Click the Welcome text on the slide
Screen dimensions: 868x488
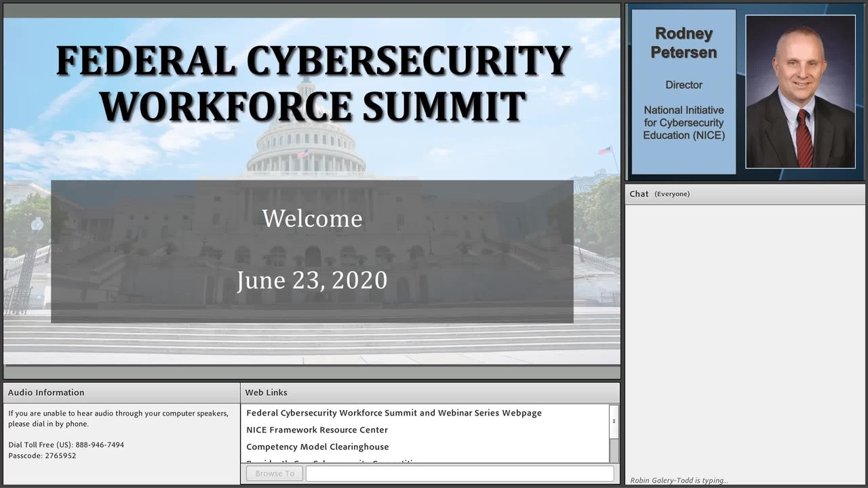click(x=312, y=218)
